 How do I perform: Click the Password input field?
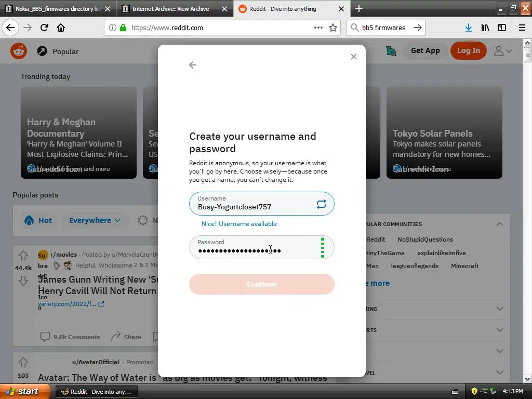click(x=262, y=247)
